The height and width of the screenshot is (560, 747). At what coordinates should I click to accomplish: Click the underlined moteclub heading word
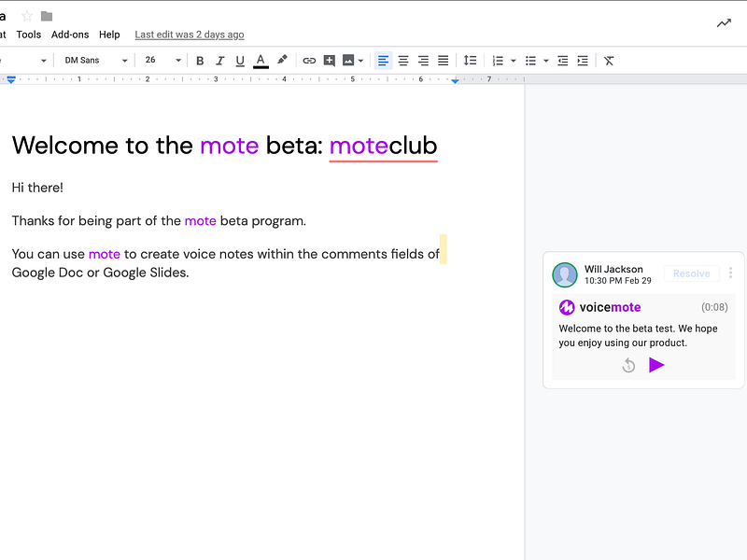(x=383, y=146)
